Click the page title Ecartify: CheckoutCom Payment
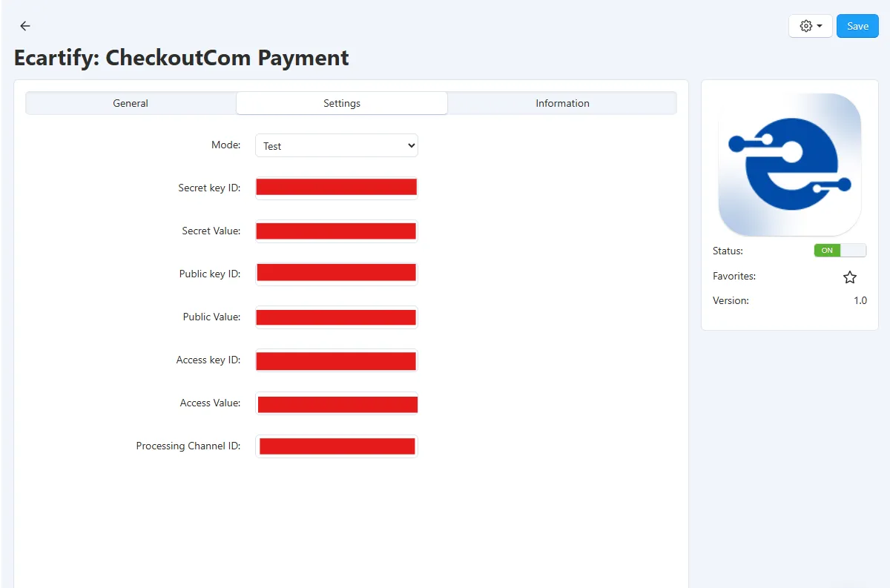This screenshot has height=588, width=890. pyautogui.click(x=182, y=57)
